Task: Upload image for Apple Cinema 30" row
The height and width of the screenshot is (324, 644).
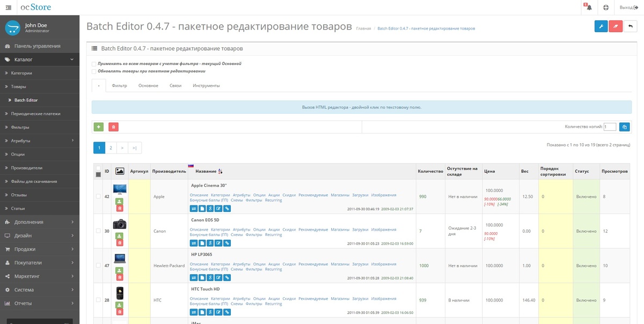Action: pyautogui.click(x=119, y=201)
